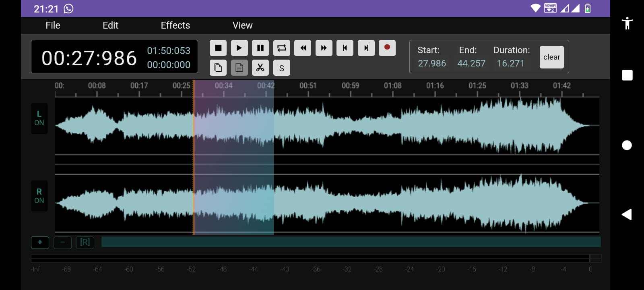Expand the Edit menu
The image size is (644, 290).
[x=110, y=25]
